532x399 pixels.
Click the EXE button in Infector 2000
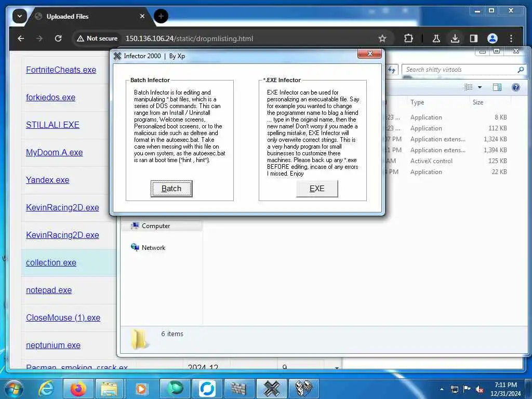click(x=317, y=189)
